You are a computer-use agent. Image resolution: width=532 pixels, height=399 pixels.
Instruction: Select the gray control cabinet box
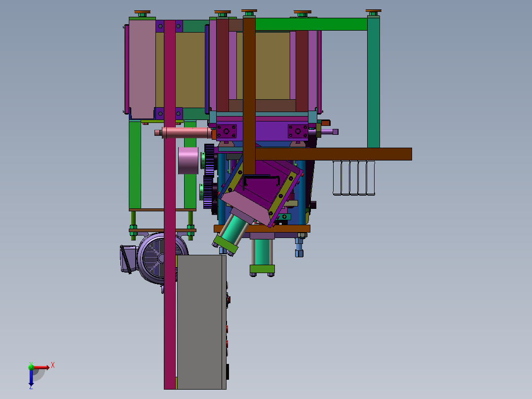pyautogui.click(x=201, y=322)
